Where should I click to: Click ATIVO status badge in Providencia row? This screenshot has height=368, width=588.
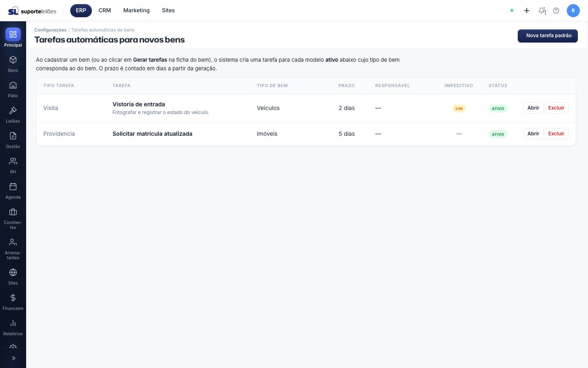click(x=498, y=134)
